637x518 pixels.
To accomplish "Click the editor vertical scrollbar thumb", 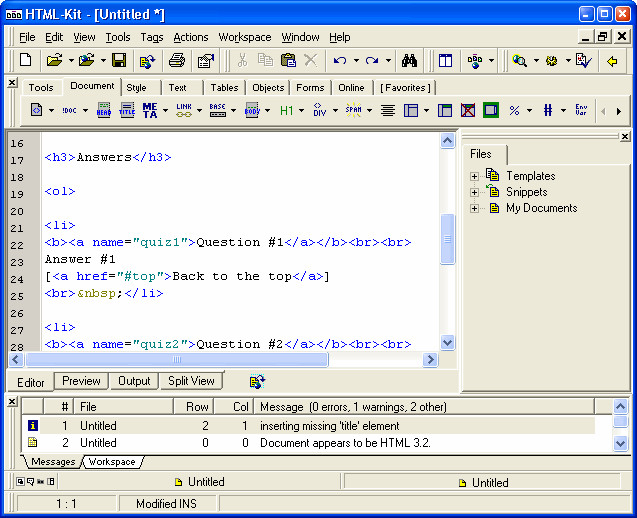I will click(x=447, y=238).
